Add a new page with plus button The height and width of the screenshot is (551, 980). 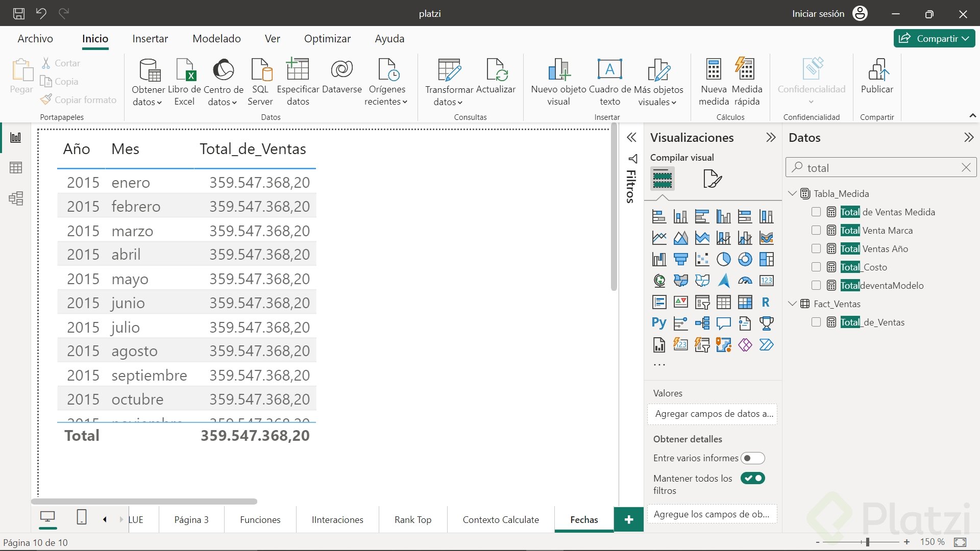(x=628, y=519)
